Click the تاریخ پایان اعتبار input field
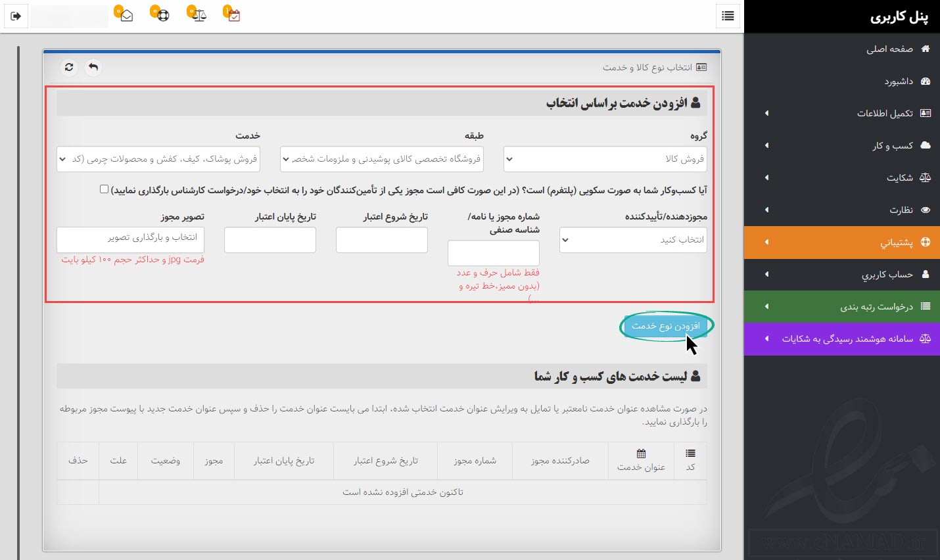Screen dimensions: 940x560 [x=270, y=240]
